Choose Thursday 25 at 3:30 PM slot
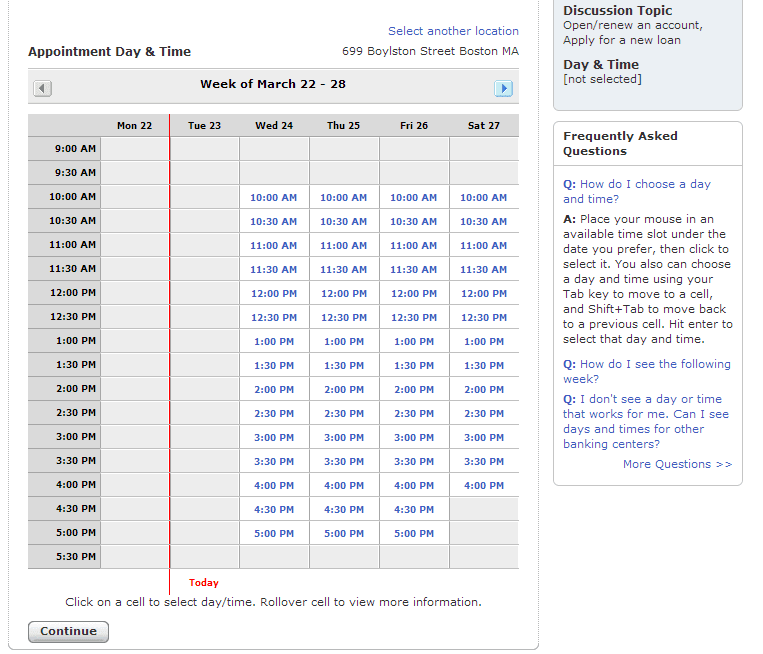The width and height of the screenshot is (763, 654). 344,462
